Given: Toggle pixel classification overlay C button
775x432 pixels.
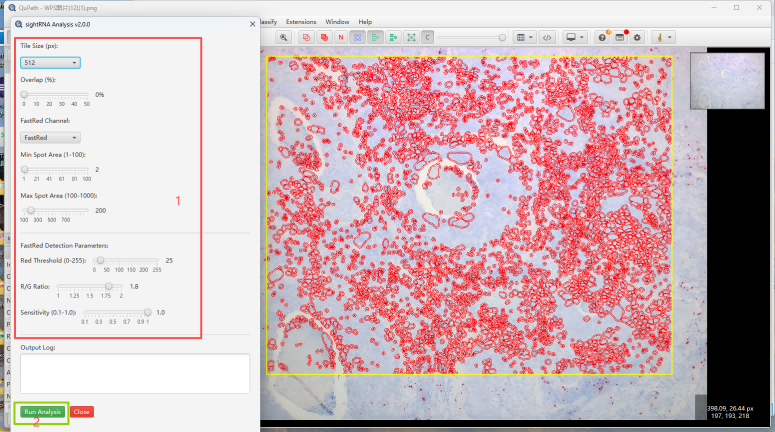Looking at the screenshot, I should pos(427,37).
